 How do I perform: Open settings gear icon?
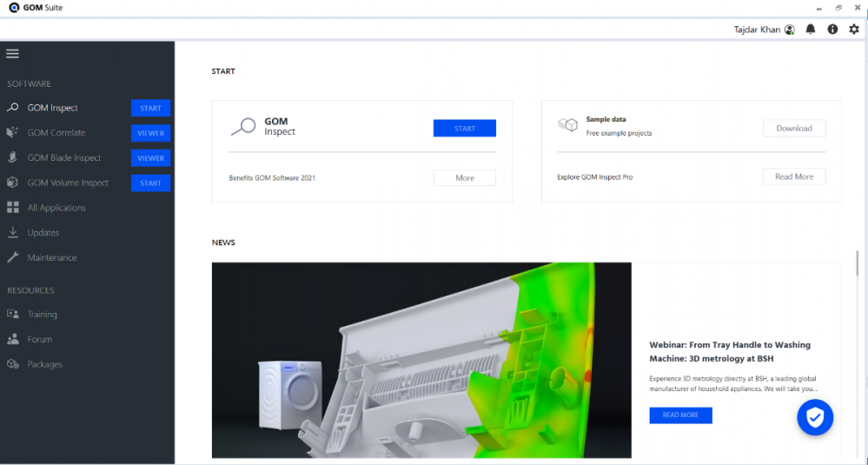(853, 30)
